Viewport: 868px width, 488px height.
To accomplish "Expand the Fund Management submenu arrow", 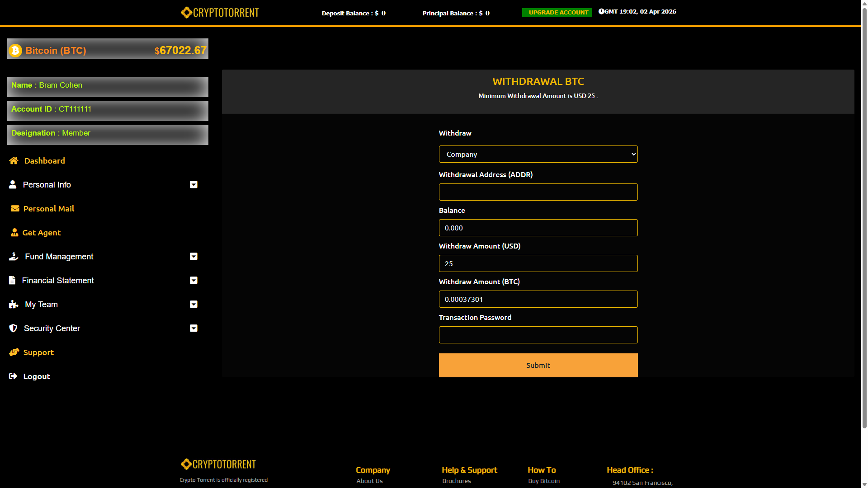I will [x=193, y=256].
